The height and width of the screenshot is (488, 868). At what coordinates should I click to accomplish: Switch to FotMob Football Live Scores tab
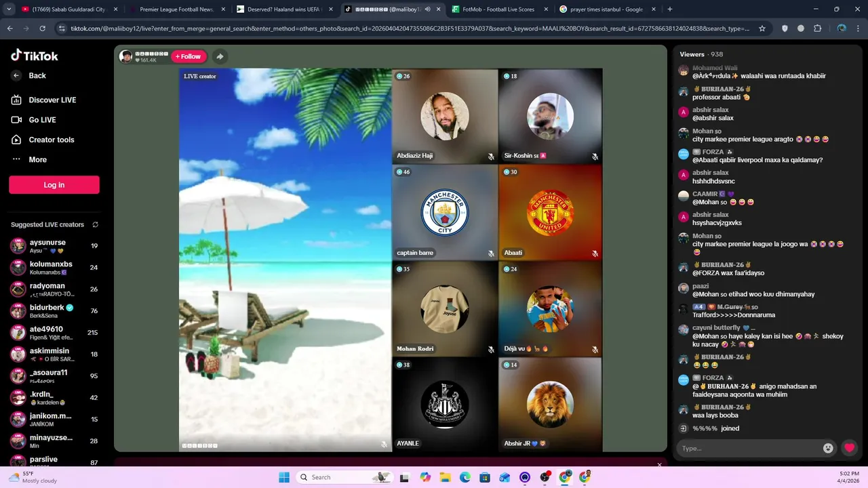498,9
